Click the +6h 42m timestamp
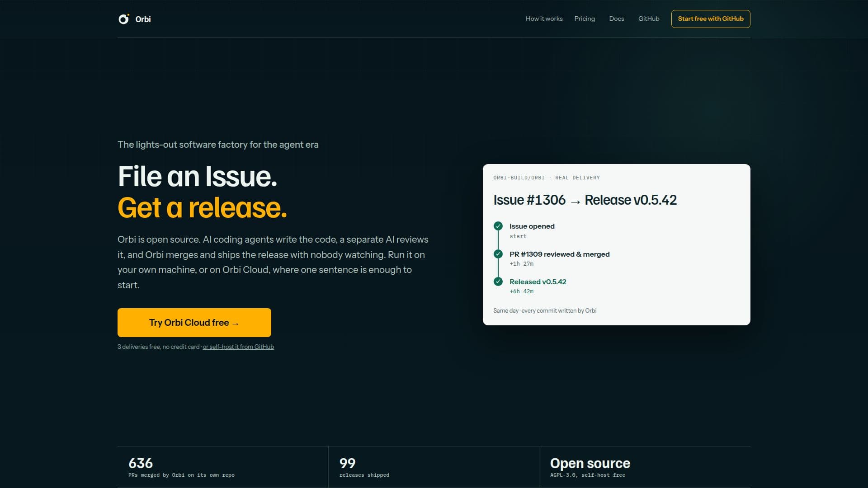Viewport: 868px width, 488px height. (x=521, y=291)
